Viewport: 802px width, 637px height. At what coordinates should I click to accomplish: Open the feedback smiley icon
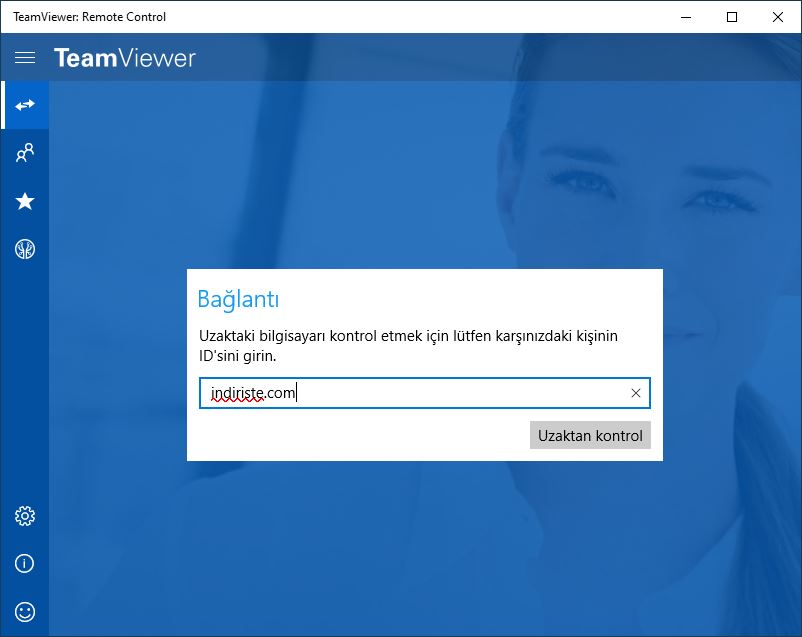25,611
